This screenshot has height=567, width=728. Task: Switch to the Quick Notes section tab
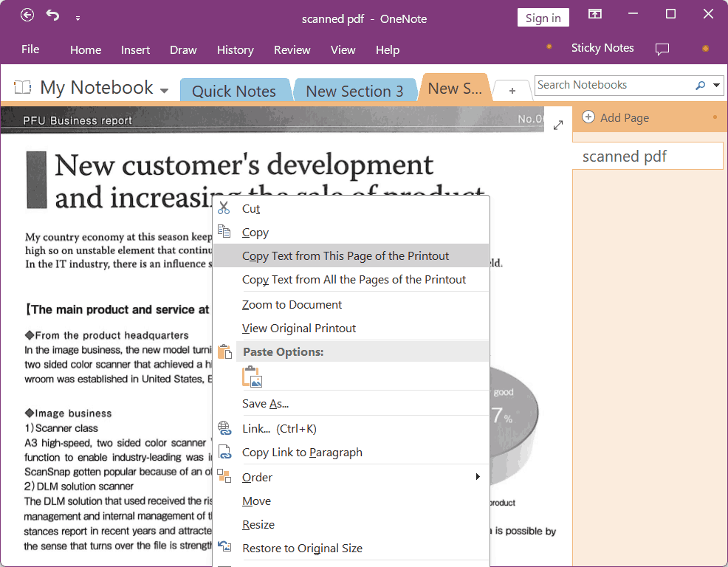click(x=233, y=92)
